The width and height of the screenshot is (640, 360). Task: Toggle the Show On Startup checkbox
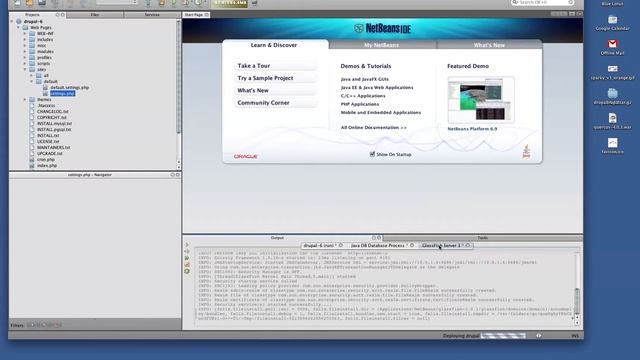(x=372, y=154)
